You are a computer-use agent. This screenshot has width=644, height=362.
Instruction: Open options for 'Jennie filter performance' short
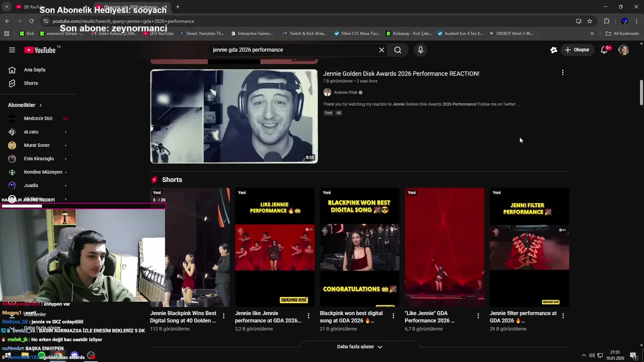coord(563,316)
